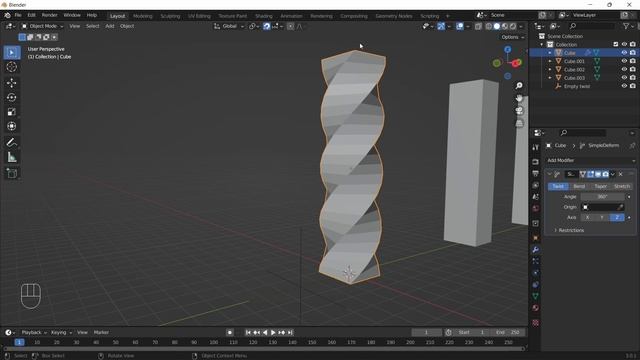
Task: Set deform mode to Stretch
Action: 622,187
